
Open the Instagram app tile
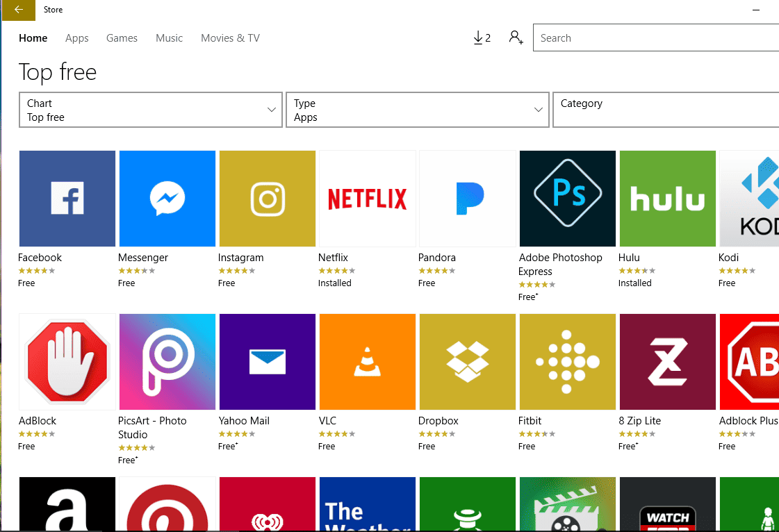(268, 199)
